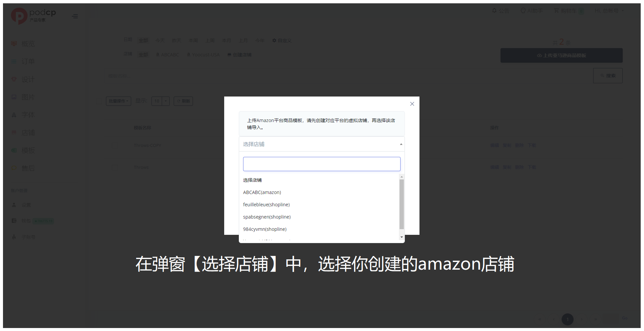Go to pagination page 1
The width and height of the screenshot is (644, 331).
568,319
